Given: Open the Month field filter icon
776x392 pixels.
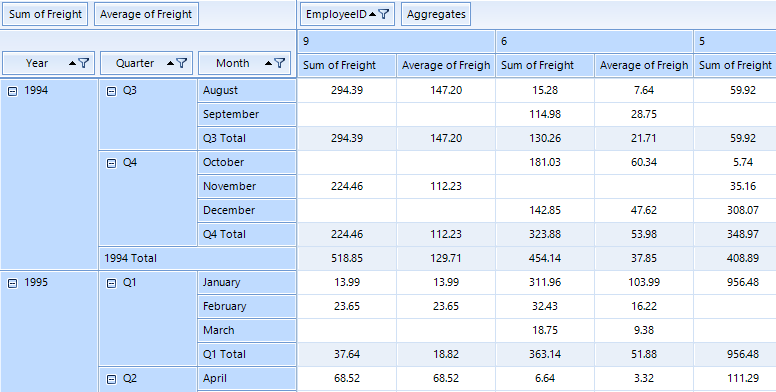Looking at the screenshot, I should coord(280,63).
